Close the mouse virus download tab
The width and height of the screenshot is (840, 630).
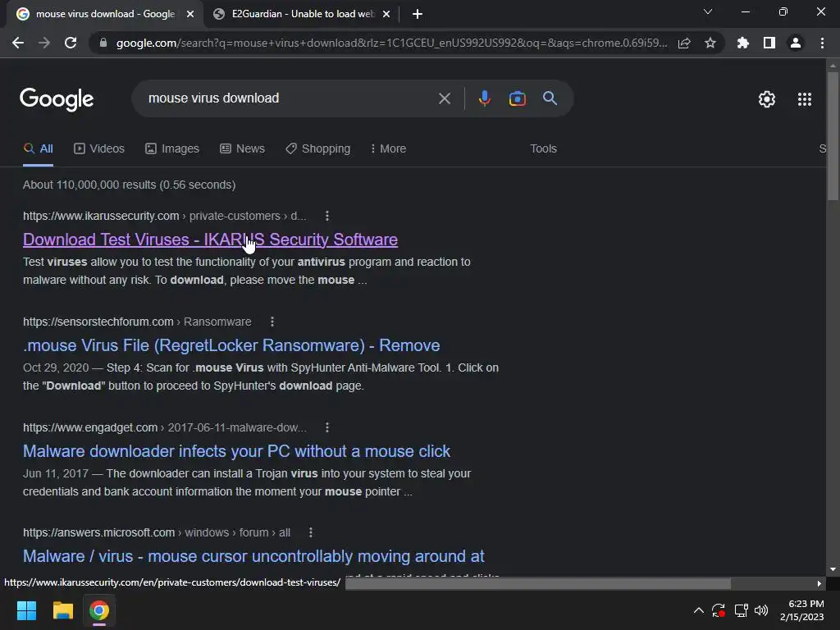(190, 14)
